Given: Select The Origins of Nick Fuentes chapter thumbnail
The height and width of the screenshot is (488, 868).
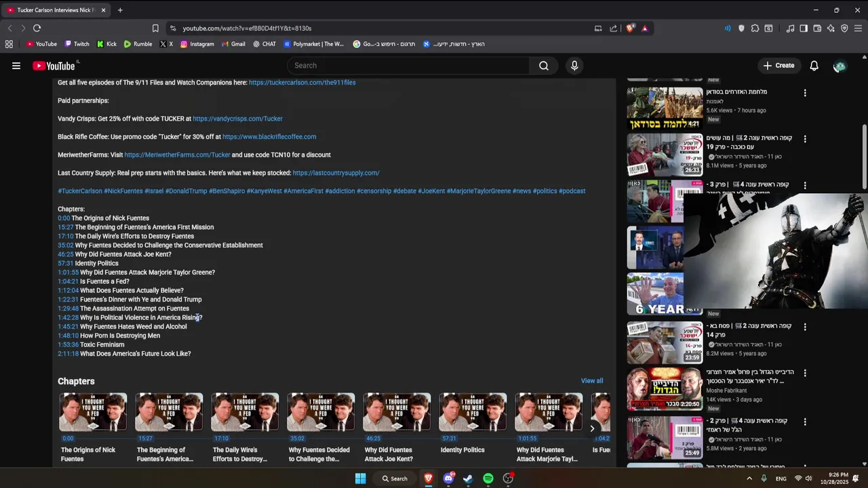Looking at the screenshot, I should 93,412.
